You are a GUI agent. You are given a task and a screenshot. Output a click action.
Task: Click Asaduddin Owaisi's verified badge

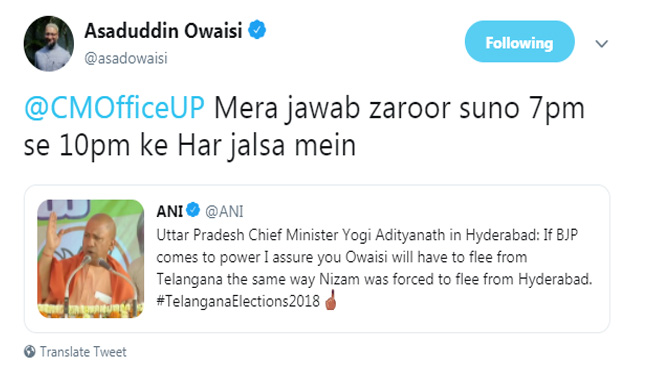coord(257,30)
